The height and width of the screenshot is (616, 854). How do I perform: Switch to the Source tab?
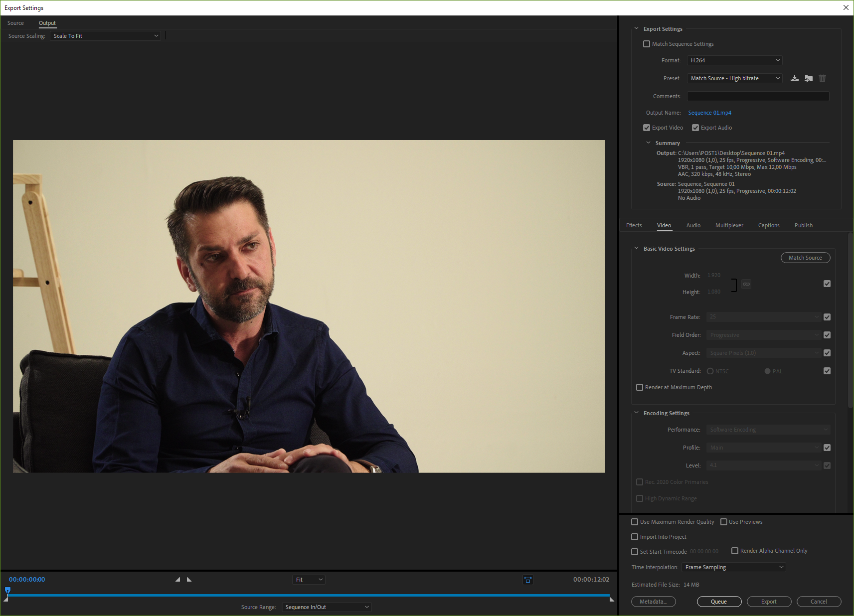click(15, 23)
